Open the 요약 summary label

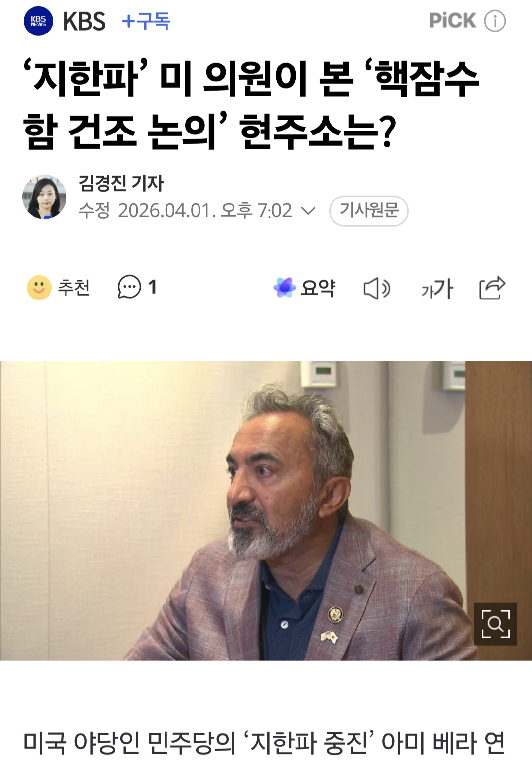pyautogui.click(x=318, y=288)
